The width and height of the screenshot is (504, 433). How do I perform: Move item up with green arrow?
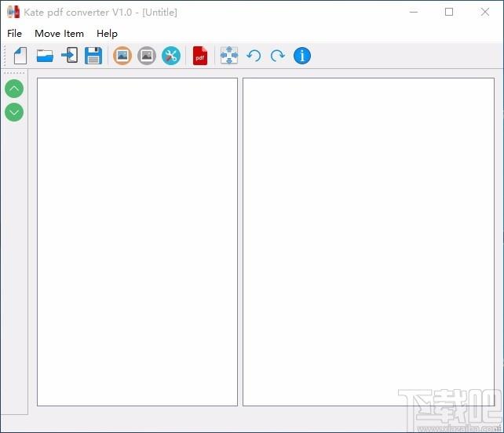tap(14, 89)
